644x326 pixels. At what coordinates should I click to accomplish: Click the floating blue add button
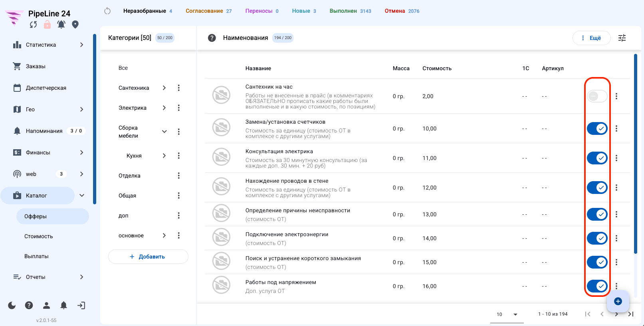[x=618, y=301]
